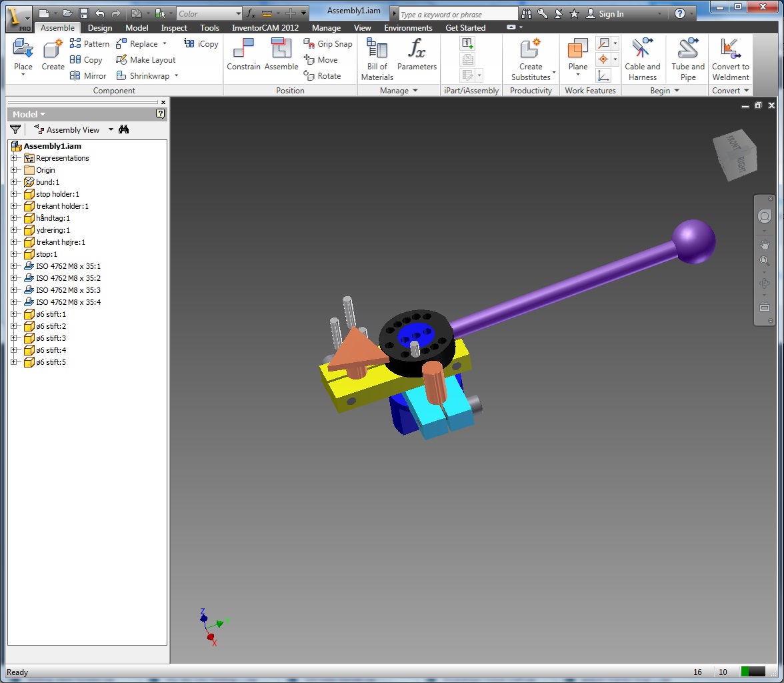Select the Copy component tool
The image size is (784, 683).
[86, 59]
